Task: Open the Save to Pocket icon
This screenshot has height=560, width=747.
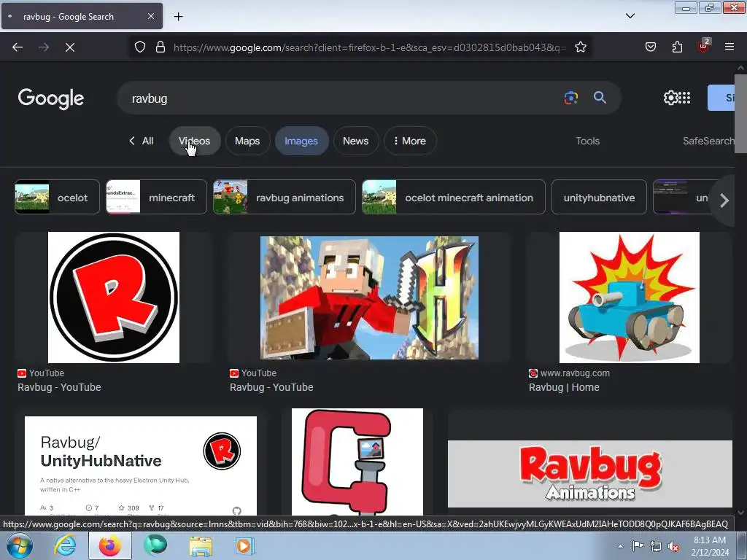Action: pyautogui.click(x=650, y=47)
